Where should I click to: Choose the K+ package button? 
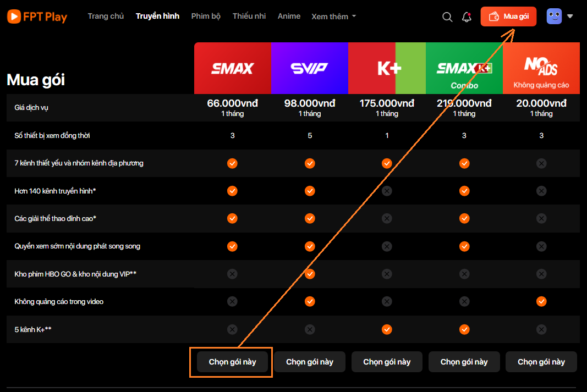click(387, 362)
